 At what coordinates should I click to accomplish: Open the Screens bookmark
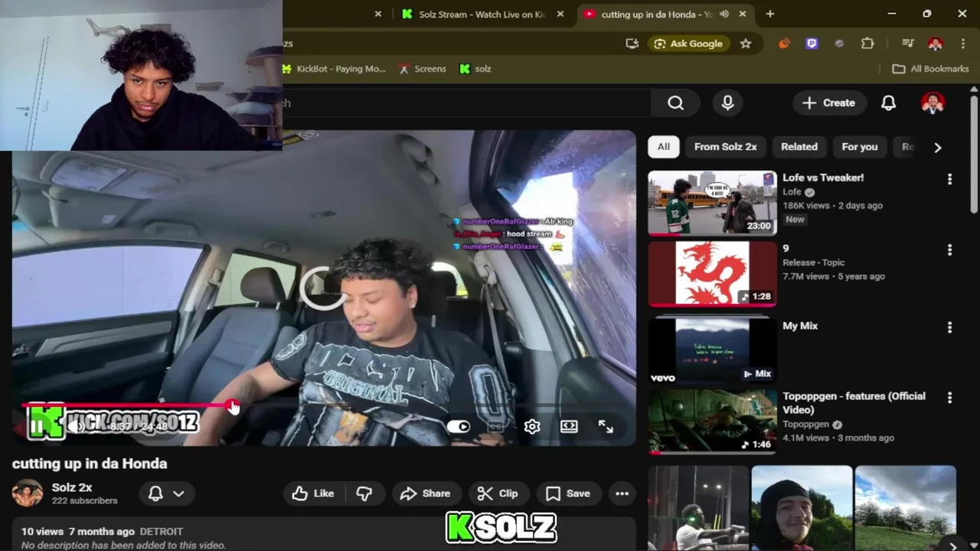tap(422, 69)
